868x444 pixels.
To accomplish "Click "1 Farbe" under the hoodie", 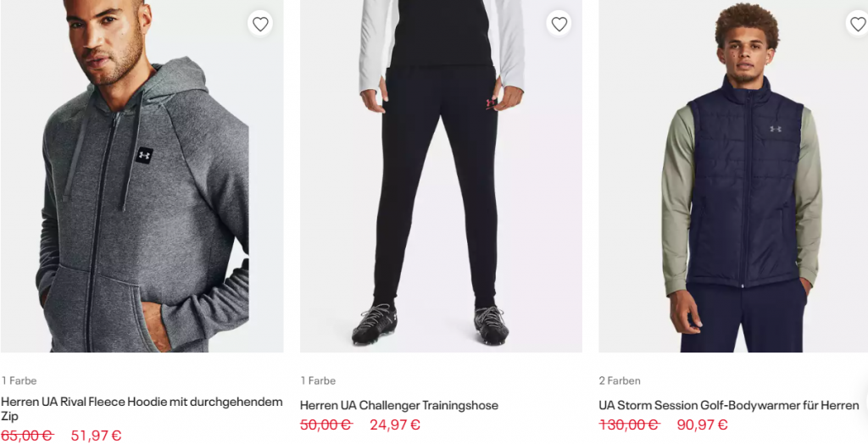I will point(19,380).
